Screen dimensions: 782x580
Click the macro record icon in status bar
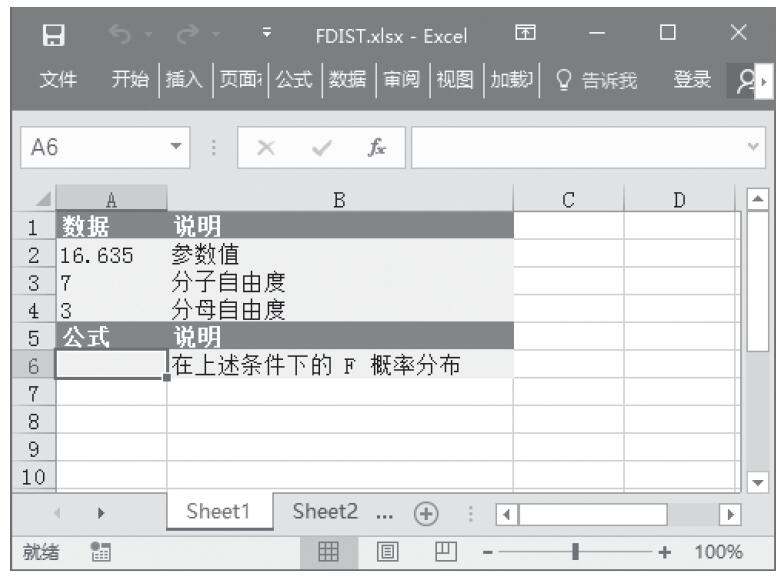point(99,551)
